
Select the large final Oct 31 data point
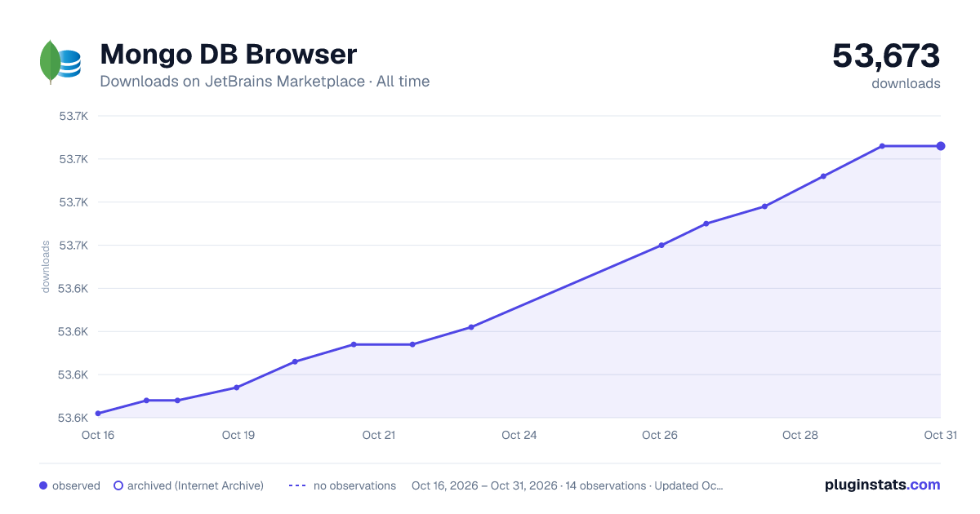pos(941,146)
